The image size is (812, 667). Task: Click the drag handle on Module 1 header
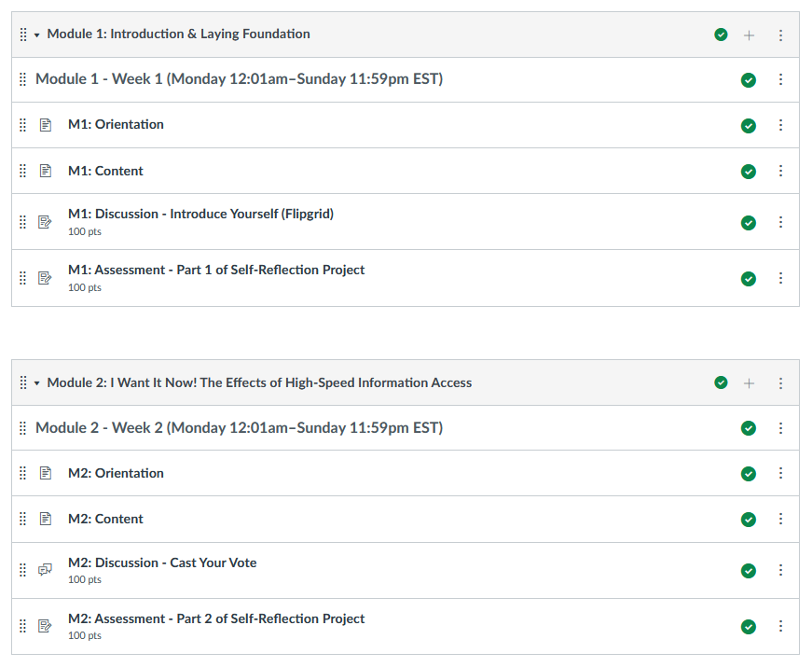(23, 34)
